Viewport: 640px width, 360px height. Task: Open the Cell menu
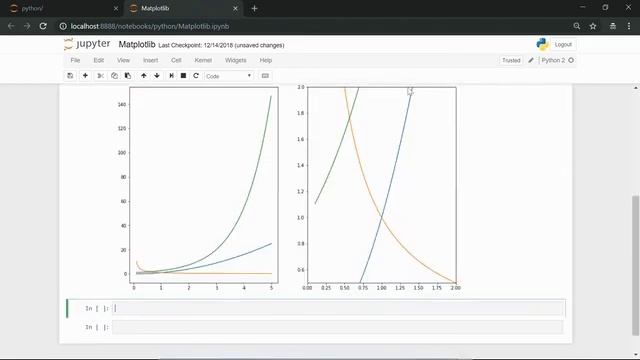point(176,60)
